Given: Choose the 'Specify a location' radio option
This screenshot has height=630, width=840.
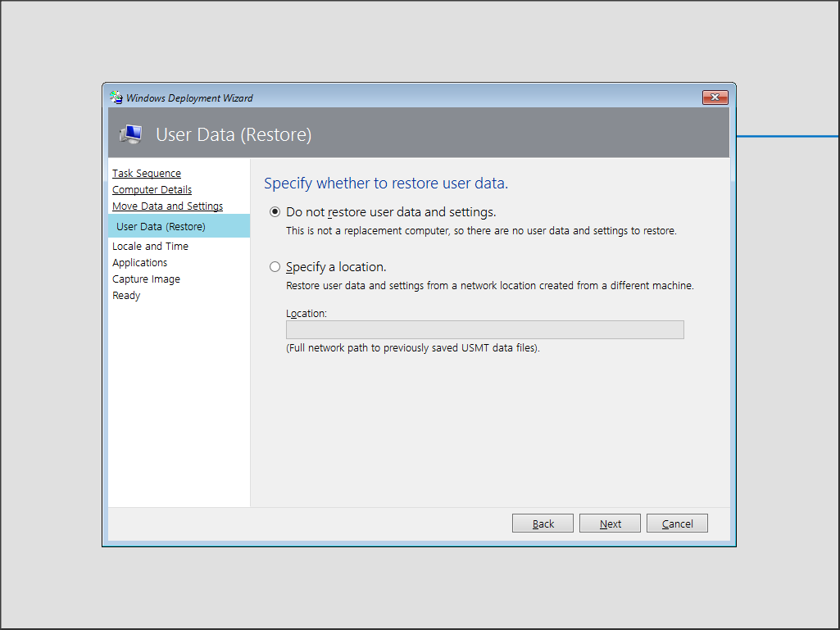Looking at the screenshot, I should point(275,267).
